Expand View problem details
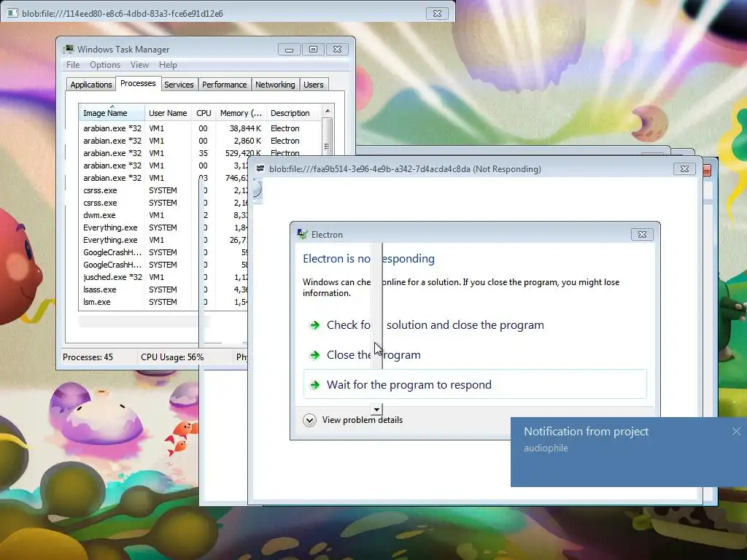 click(353, 420)
